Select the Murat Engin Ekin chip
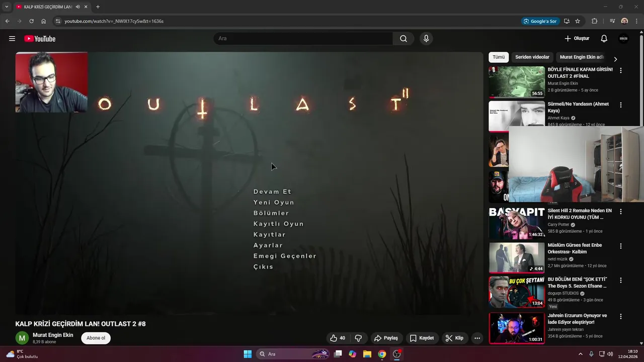Image resolution: width=644 pixels, height=362 pixels. (582, 57)
